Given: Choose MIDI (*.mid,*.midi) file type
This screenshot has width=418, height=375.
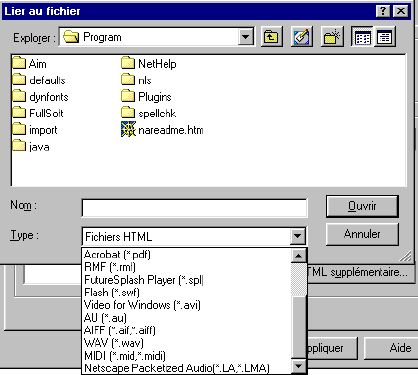Looking at the screenshot, I should click(187, 356).
